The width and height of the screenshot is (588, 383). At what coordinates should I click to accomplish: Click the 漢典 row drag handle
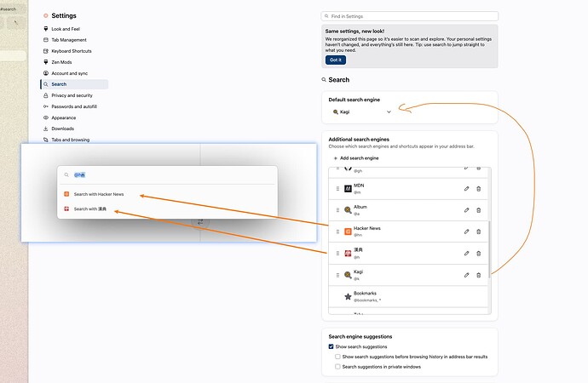coord(337,254)
